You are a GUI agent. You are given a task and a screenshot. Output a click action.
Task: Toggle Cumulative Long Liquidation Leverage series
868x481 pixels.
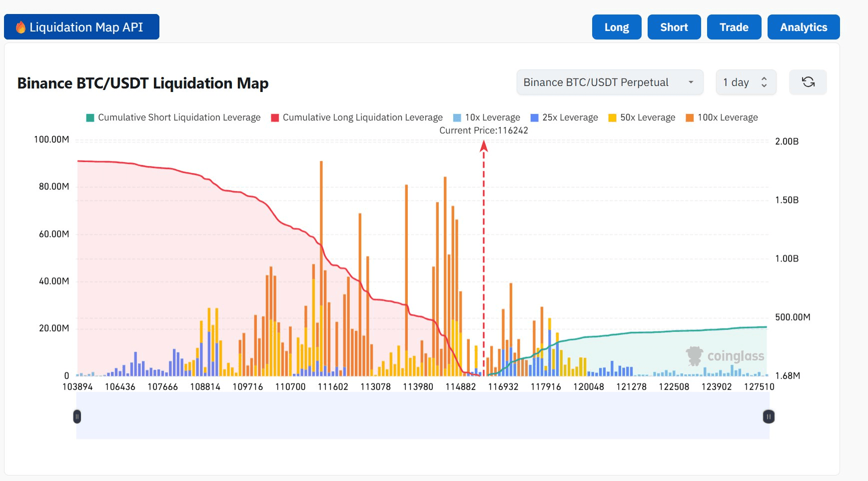click(357, 117)
